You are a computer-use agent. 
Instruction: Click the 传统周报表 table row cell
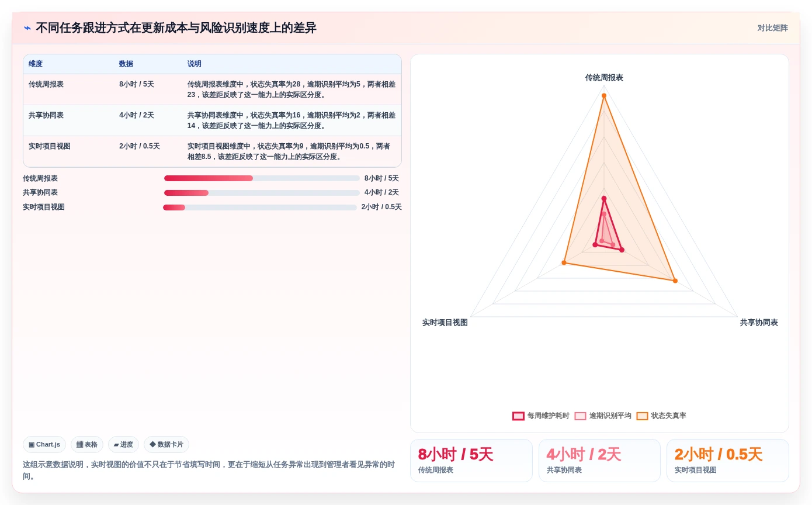point(46,84)
